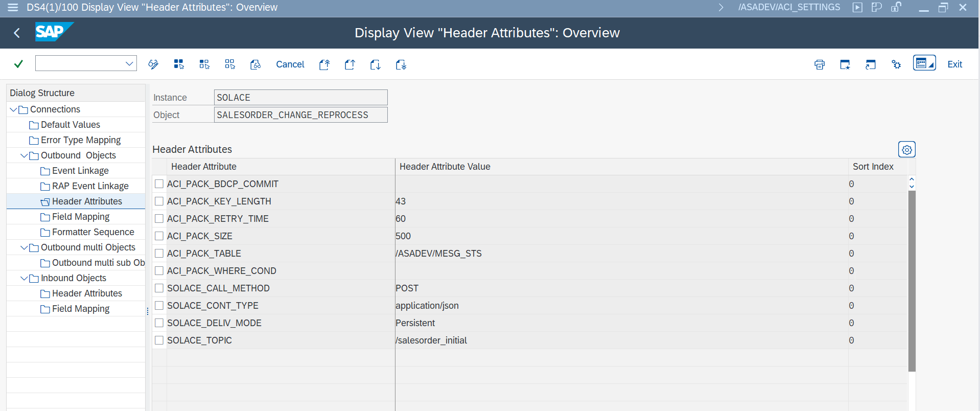The image size is (980, 411).
Task: Select checkbox for SOLACE_TOPIC row
Action: [159, 340]
